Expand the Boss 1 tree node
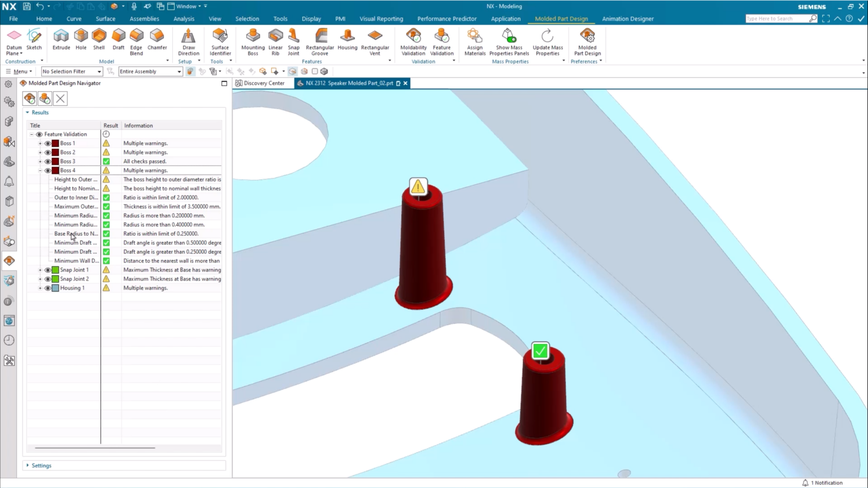Screen dimensions: 868x488 point(40,143)
